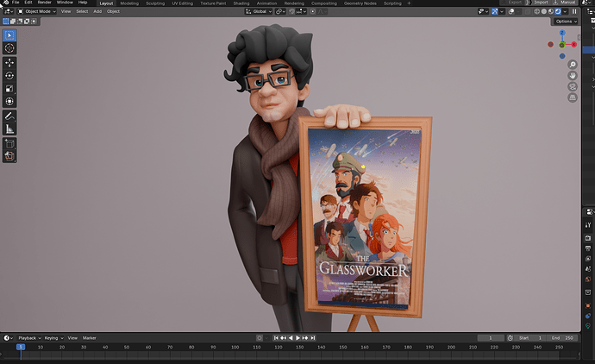This screenshot has height=364, width=595.
Task: Toggle viewport overlays button
Action: (511, 11)
